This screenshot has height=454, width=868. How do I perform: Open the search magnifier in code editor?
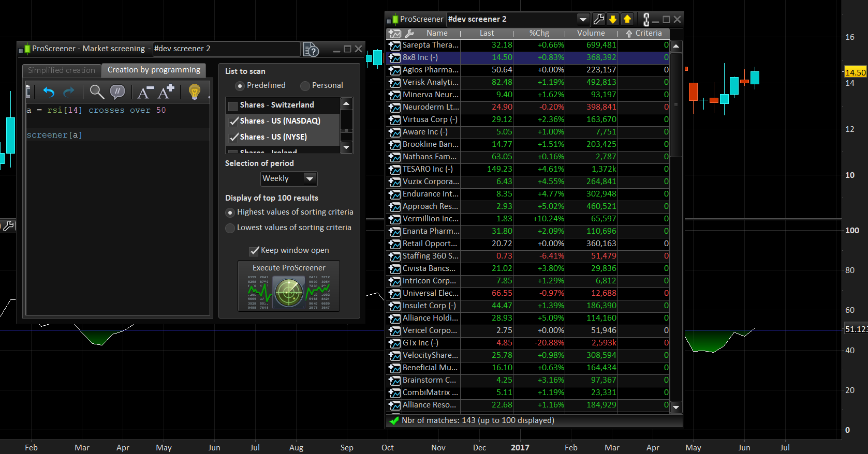point(97,92)
